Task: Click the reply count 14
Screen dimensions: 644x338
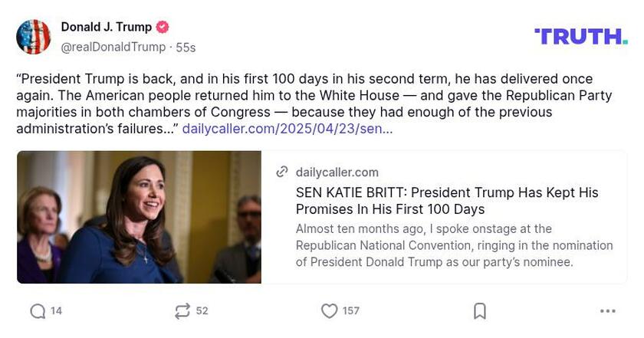Action: tap(57, 310)
